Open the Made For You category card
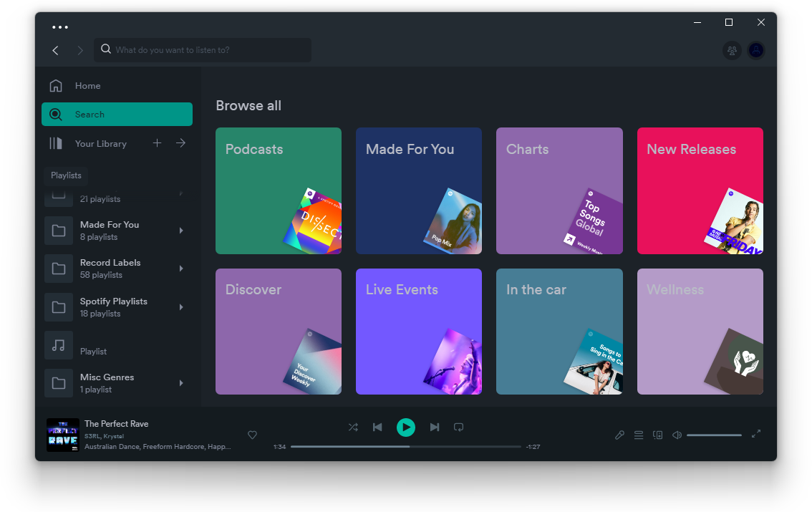 (419, 191)
